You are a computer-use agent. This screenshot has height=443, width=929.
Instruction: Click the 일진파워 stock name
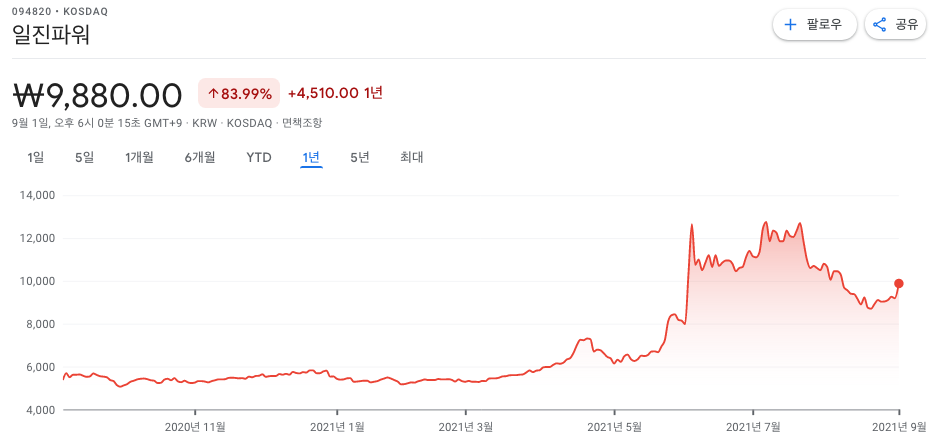pyautogui.click(x=51, y=36)
